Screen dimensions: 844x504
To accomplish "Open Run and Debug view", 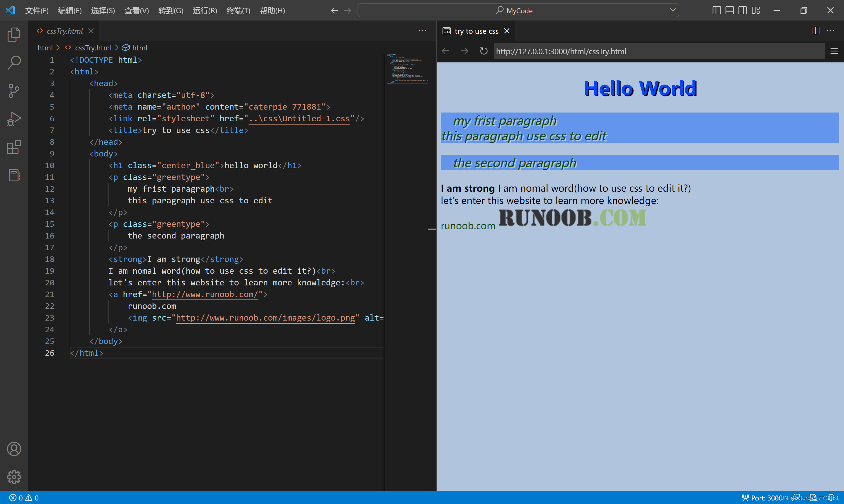I will [x=14, y=119].
